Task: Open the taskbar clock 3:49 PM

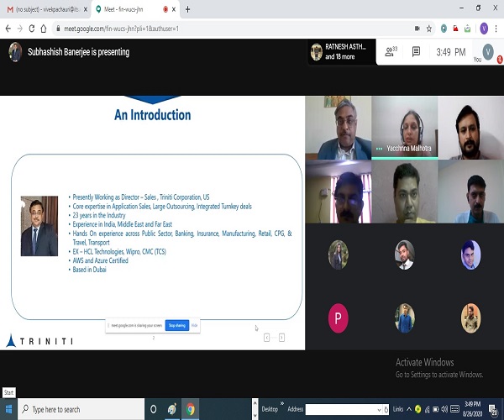Action: tap(472, 409)
